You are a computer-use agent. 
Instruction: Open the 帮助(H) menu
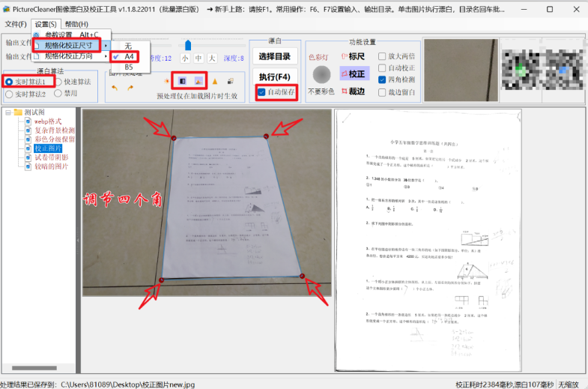[x=76, y=25]
